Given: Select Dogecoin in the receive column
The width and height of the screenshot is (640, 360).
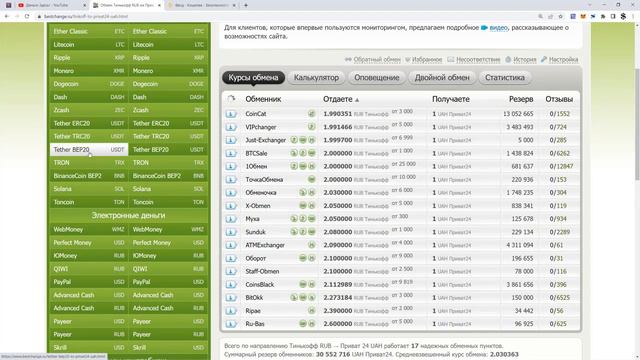Looking at the screenshot, I should 168,84.
